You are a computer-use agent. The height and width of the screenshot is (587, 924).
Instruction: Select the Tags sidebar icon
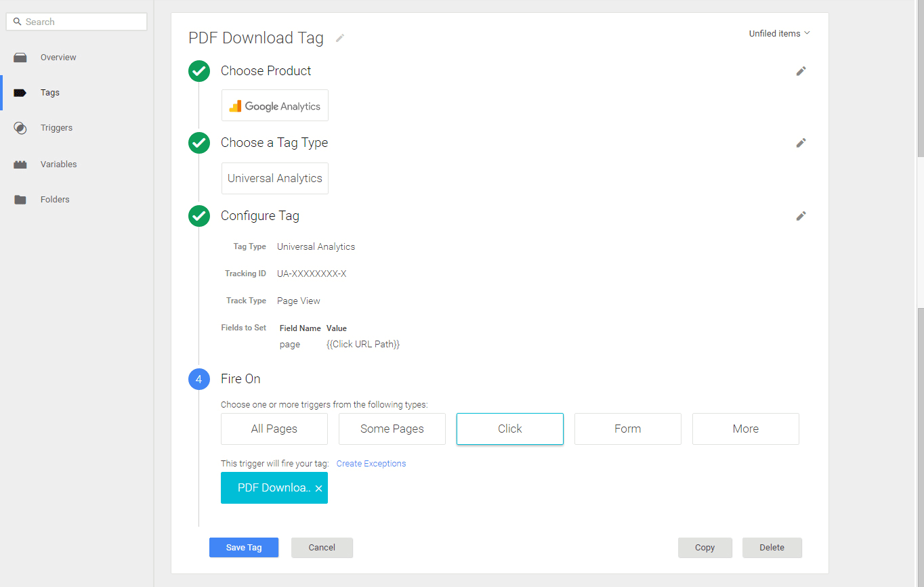[x=20, y=92]
